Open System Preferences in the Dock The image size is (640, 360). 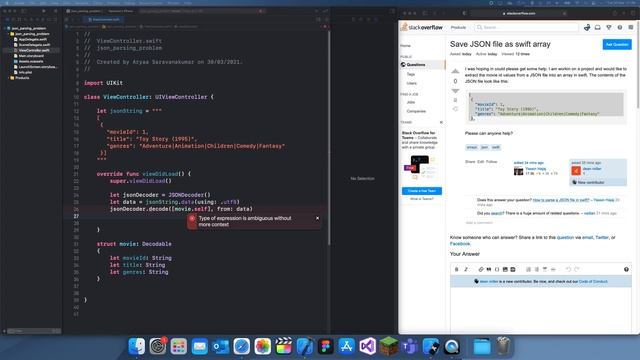[x=158, y=347]
